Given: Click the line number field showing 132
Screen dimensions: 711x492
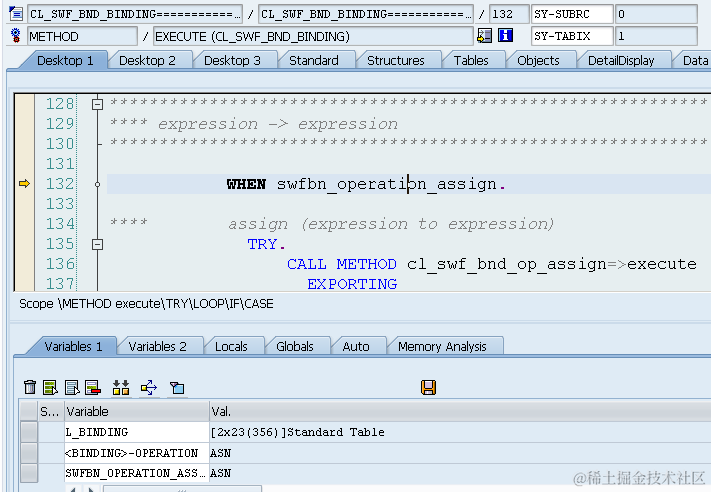Looking at the screenshot, I should 510,14.
